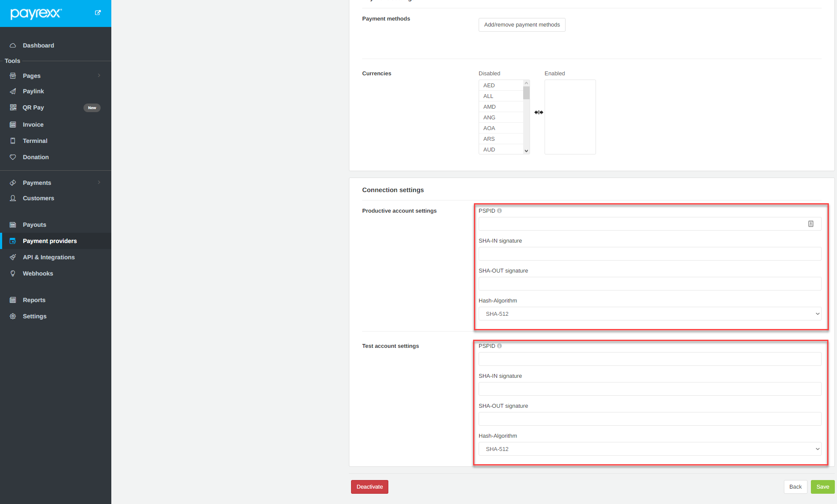Go to API & Integrations
This screenshot has width=837, height=504.
(48, 257)
